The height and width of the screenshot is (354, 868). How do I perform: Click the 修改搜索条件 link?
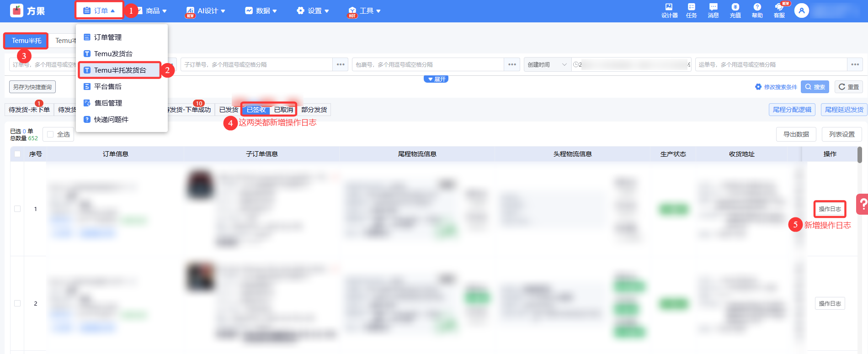(x=776, y=87)
